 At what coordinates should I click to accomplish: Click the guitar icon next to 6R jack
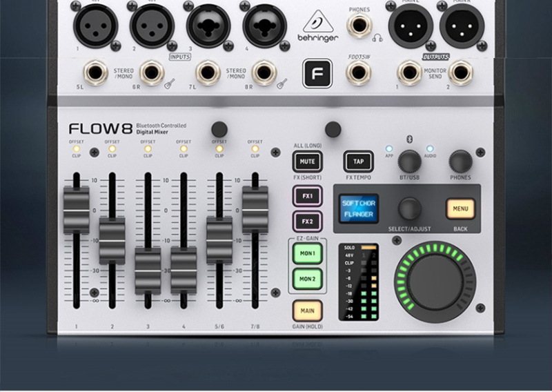pos(170,84)
